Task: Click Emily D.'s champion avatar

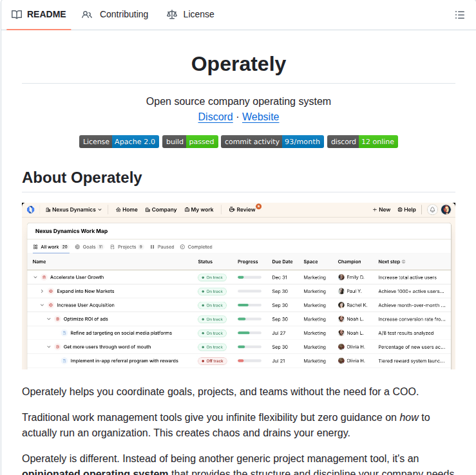Action: coord(341,277)
